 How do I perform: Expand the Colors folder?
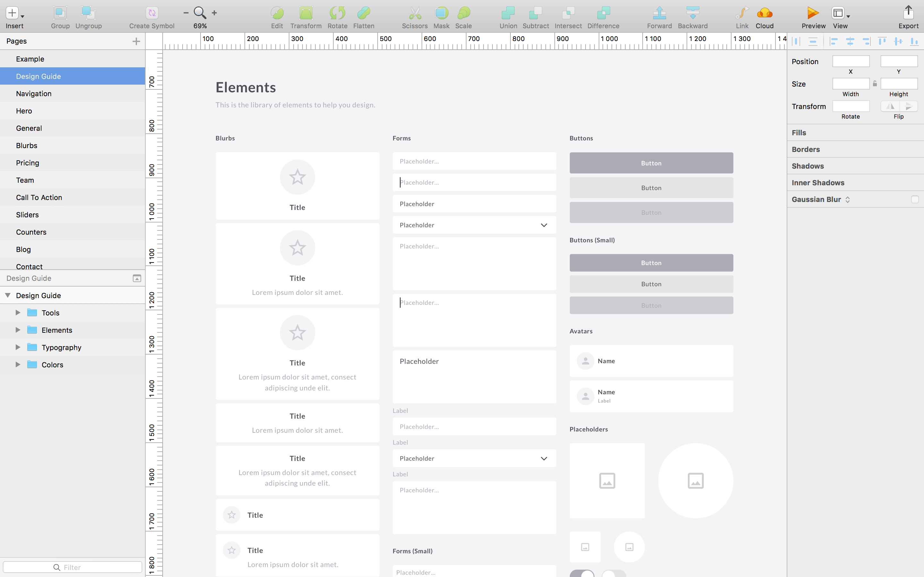pyautogui.click(x=18, y=364)
